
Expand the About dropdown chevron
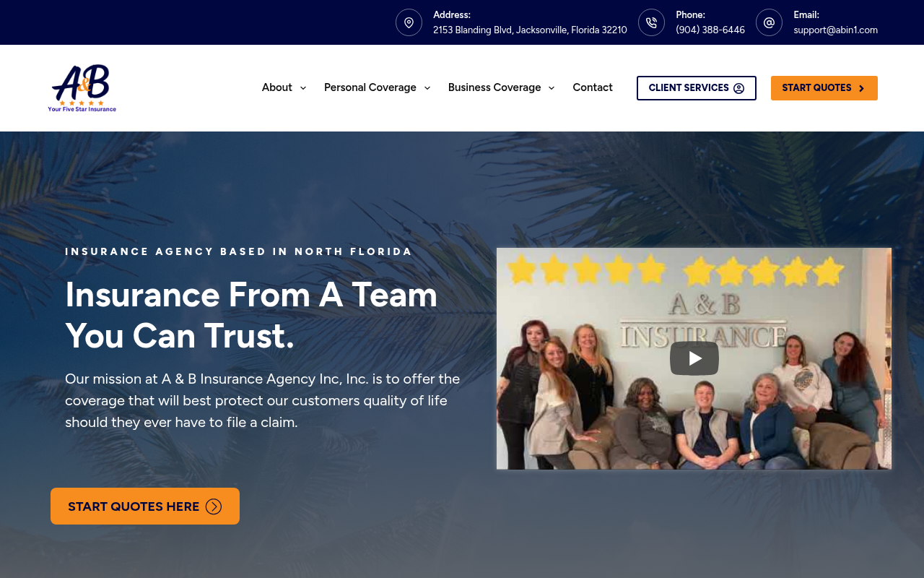click(x=302, y=88)
